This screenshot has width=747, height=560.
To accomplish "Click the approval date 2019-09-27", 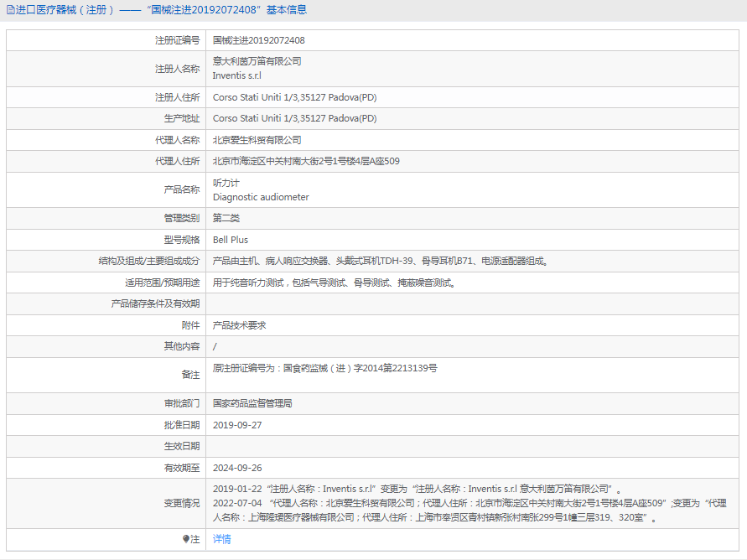I will pyautogui.click(x=237, y=425).
